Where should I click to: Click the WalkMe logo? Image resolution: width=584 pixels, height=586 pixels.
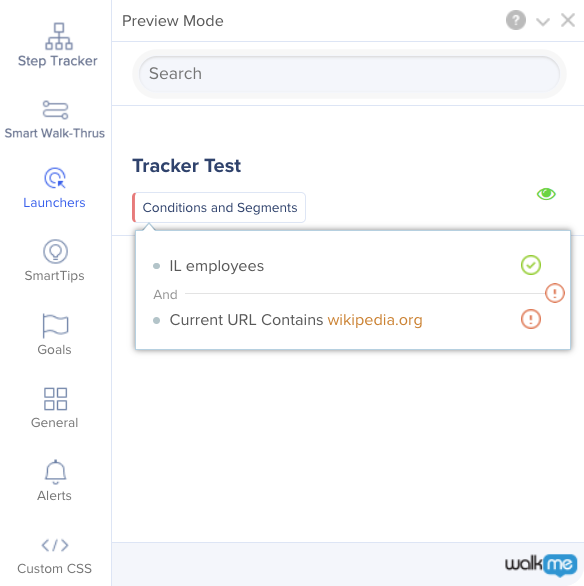tap(541, 564)
